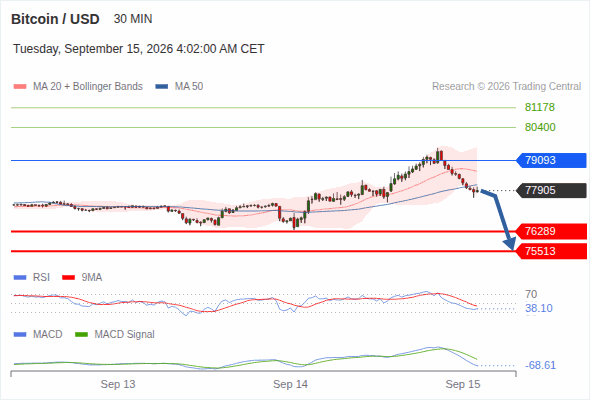Click the RSI 70 level label
Screen dimensions: 590x400
[x=531, y=294]
